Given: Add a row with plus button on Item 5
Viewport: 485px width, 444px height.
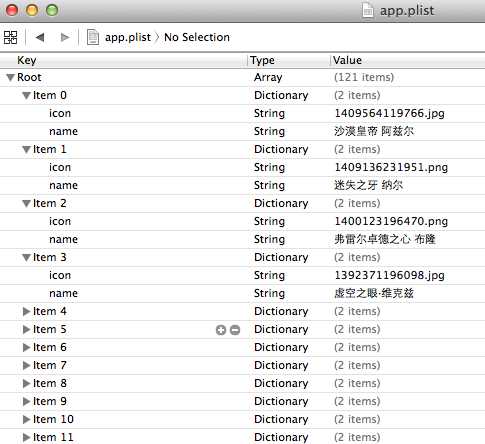Looking at the screenshot, I should coord(221,330).
